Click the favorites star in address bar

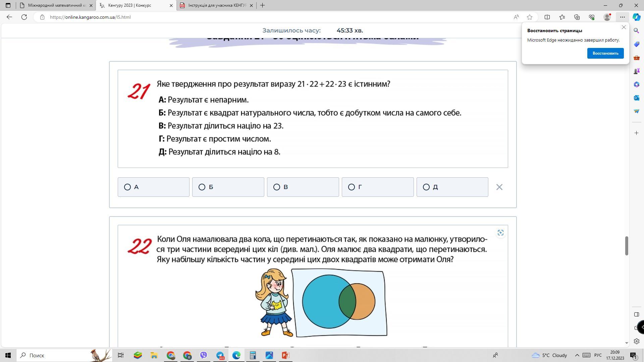[x=530, y=17]
